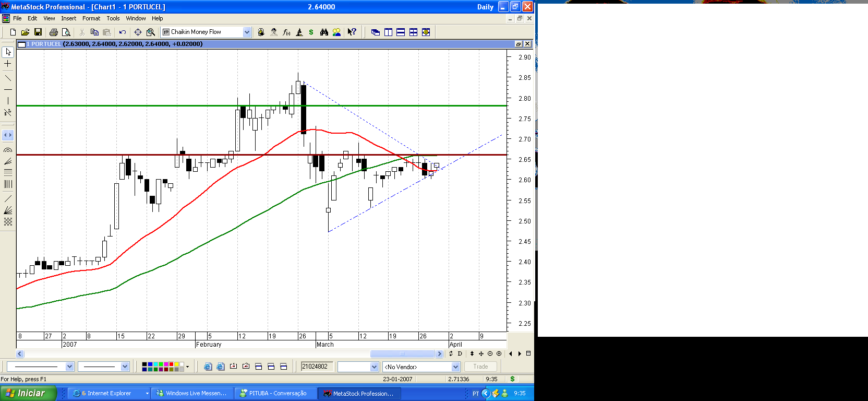Open the Indicator Builder (f(x)) tool
Screen dimensions: 868x401
[286, 32]
